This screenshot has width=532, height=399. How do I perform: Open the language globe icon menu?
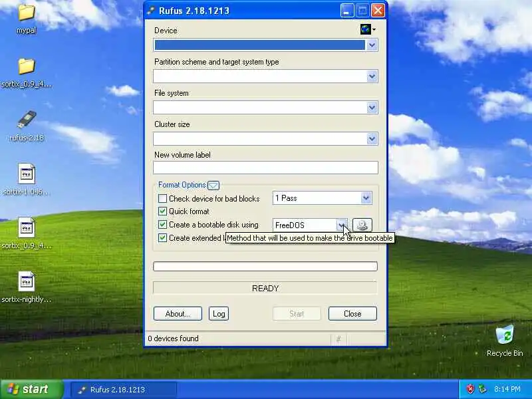[x=368, y=29]
